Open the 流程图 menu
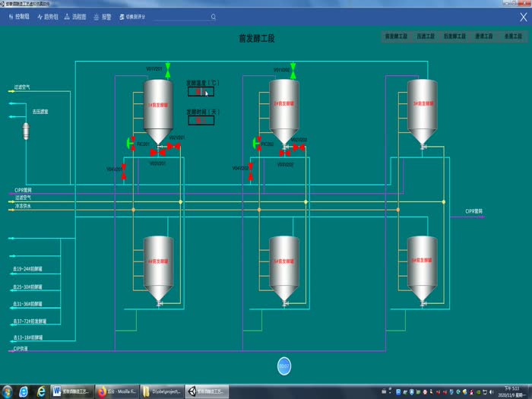The width and height of the screenshot is (532, 399). coord(75,16)
